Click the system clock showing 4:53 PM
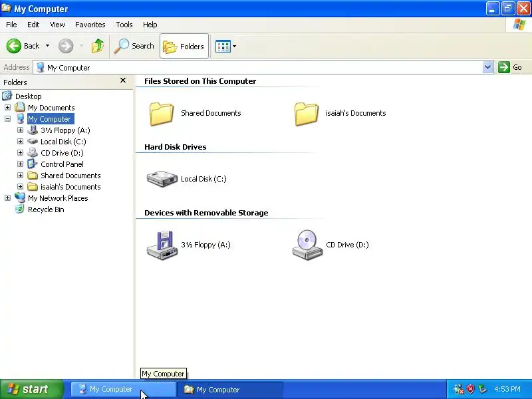The height and width of the screenshot is (399, 532). (507, 389)
